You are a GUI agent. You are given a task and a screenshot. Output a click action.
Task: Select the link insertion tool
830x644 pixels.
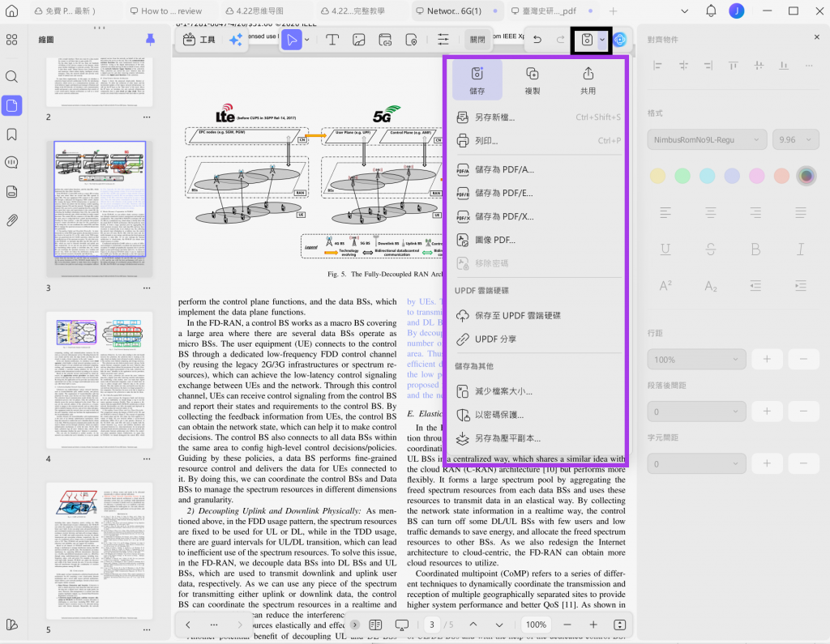point(385,40)
